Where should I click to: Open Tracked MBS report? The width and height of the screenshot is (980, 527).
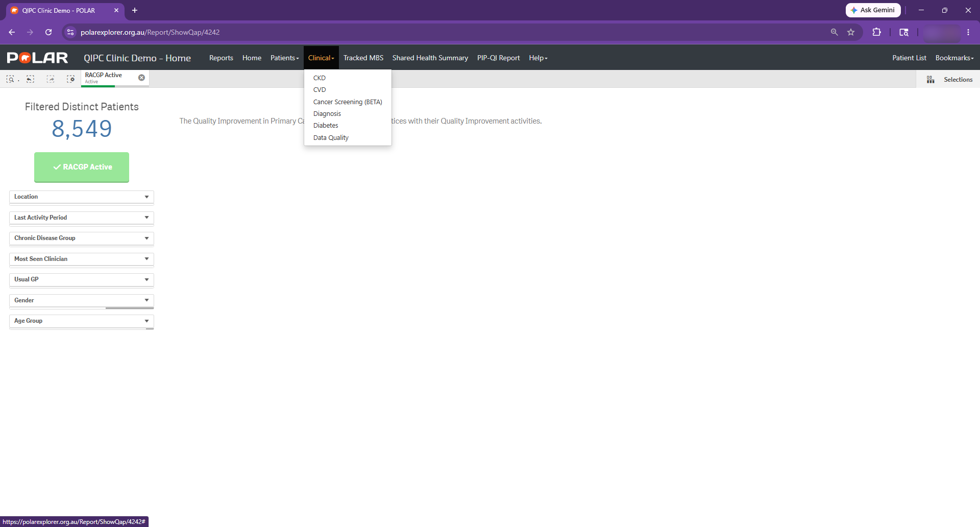(363, 58)
